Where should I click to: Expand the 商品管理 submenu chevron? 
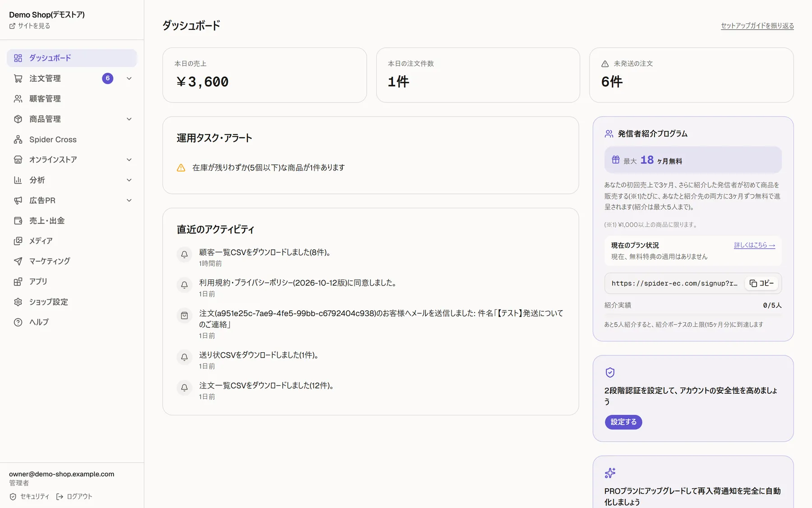coord(129,119)
